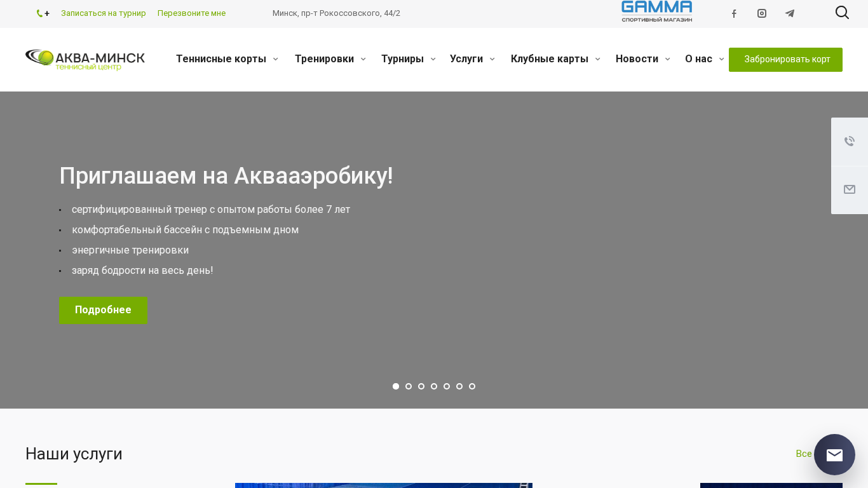Go to the fifth slide dot
Viewport: 868px width, 488px height.
click(447, 386)
